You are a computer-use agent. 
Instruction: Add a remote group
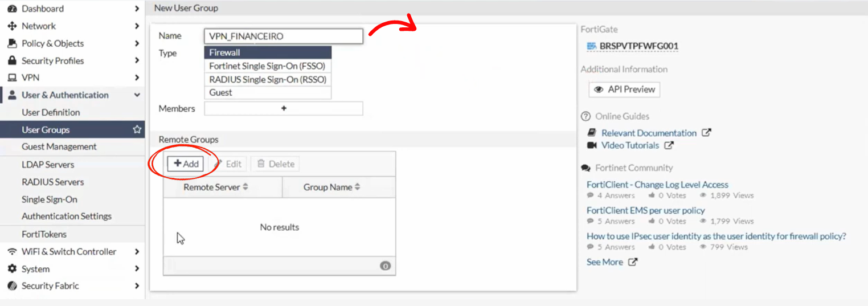click(x=186, y=164)
